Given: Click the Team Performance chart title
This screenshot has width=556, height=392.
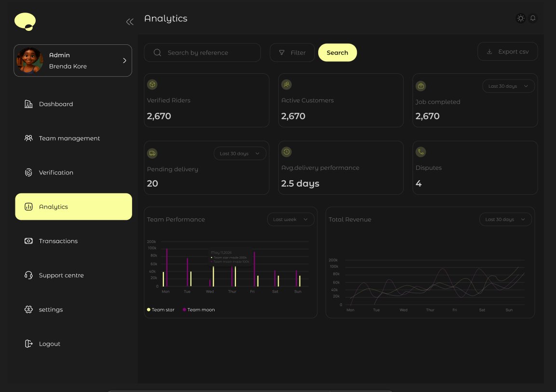Looking at the screenshot, I should tap(176, 219).
